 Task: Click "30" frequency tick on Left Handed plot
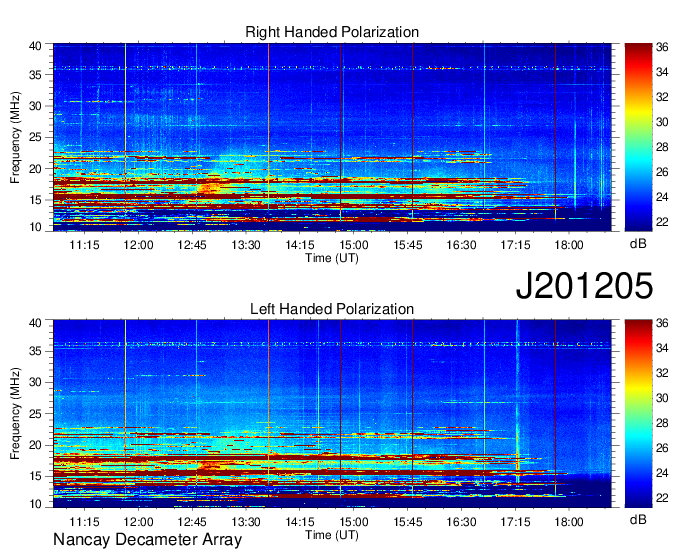tap(35, 382)
